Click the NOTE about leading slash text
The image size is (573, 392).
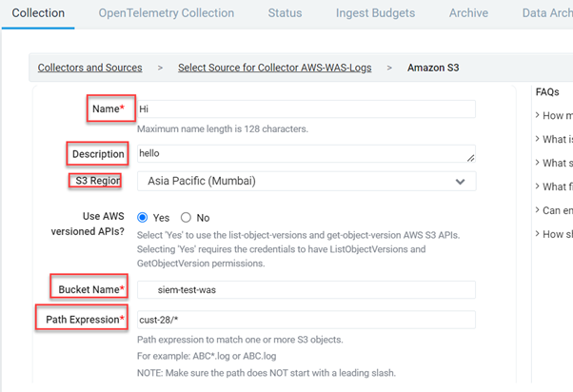(x=267, y=373)
